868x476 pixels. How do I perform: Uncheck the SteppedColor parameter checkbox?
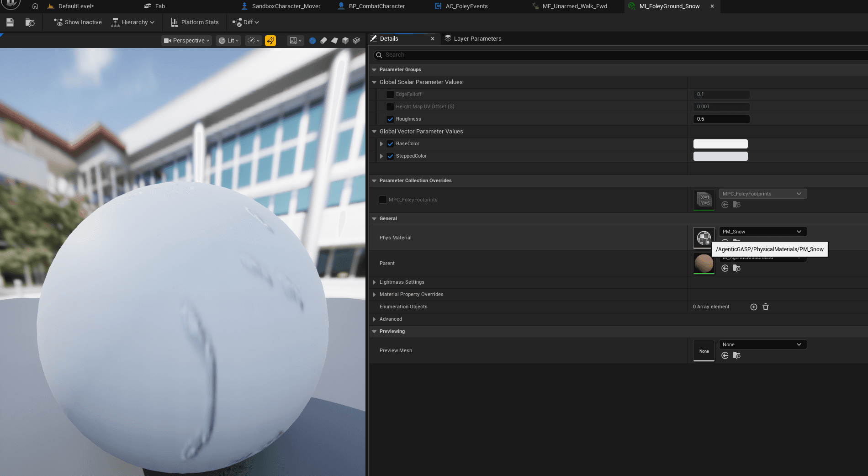click(x=390, y=156)
